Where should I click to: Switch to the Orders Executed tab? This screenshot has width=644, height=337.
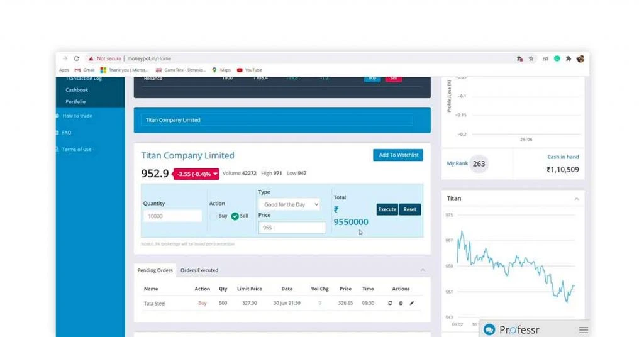(199, 270)
